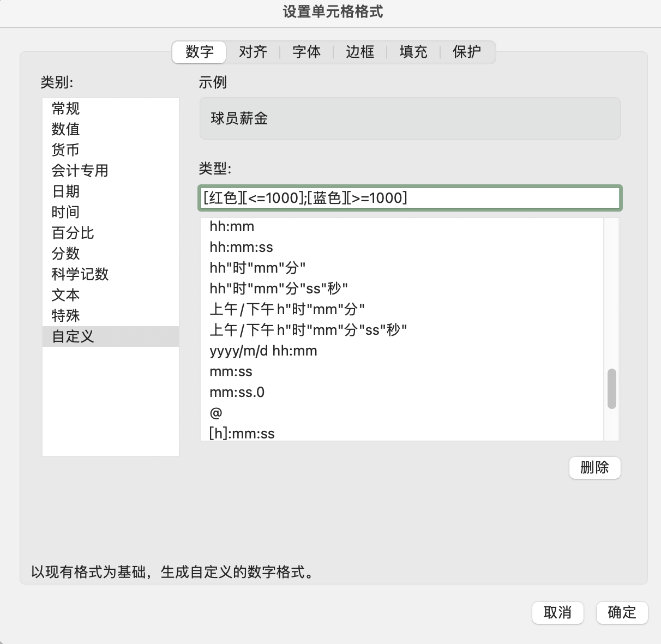661x644 pixels.
Task: Select the hh:mm format
Action: coord(402,226)
